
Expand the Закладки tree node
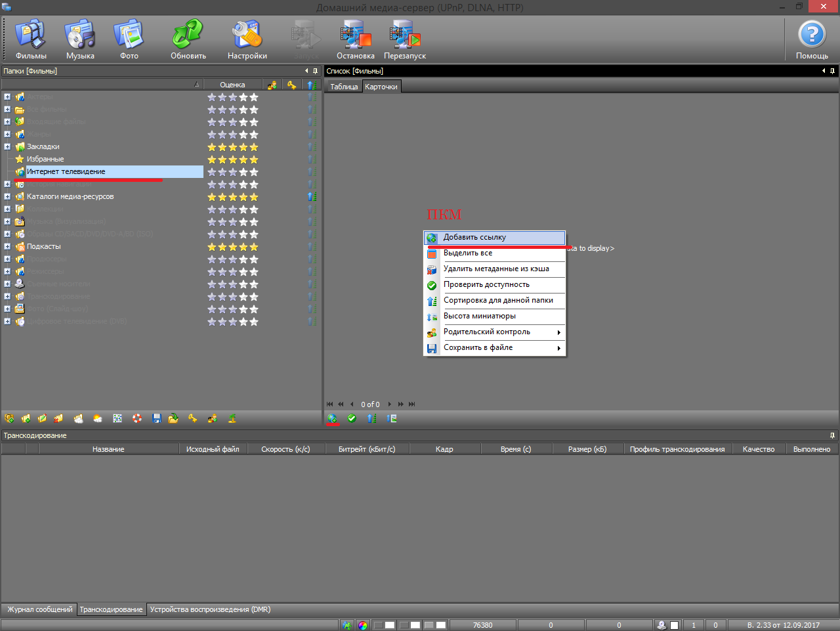(x=7, y=146)
